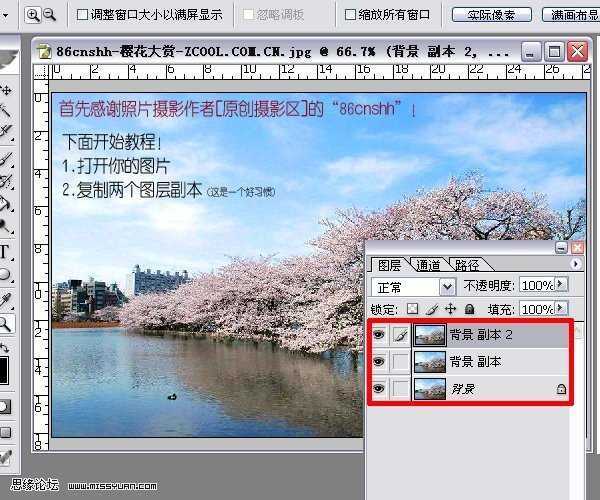Expand the 不透明度 opacity slider arrow
Screen dimensions: 600x500
coord(560,286)
